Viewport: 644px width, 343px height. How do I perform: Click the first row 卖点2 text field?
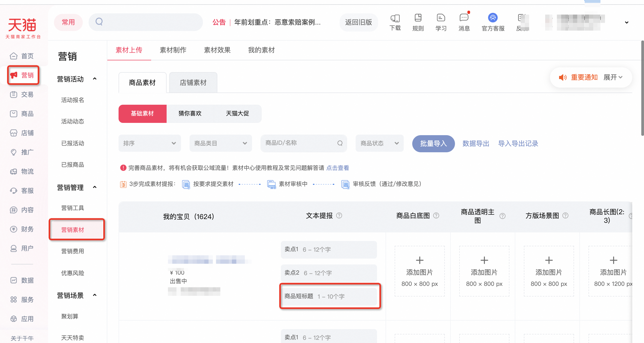(x=329, y=273)
